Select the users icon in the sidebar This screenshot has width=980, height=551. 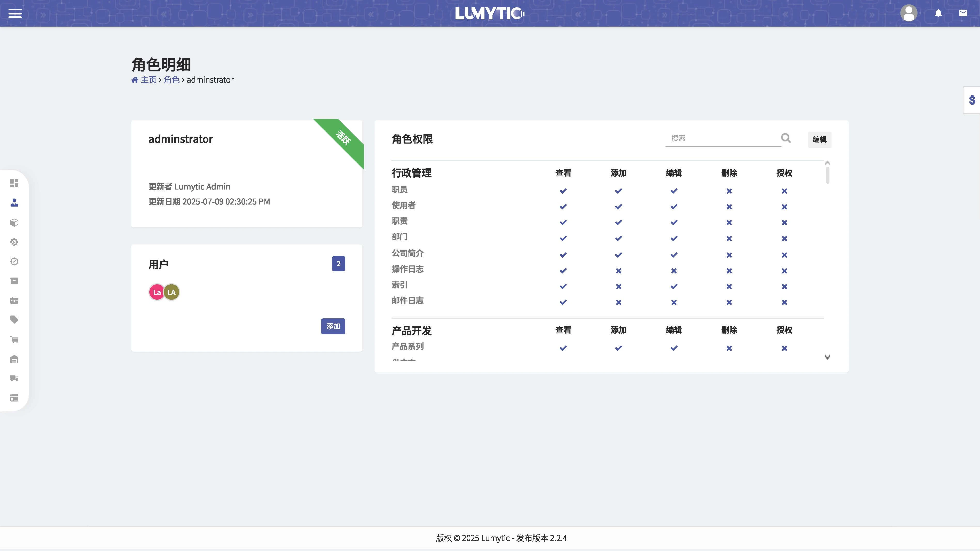pyautogui.click(x=14, y=203)
